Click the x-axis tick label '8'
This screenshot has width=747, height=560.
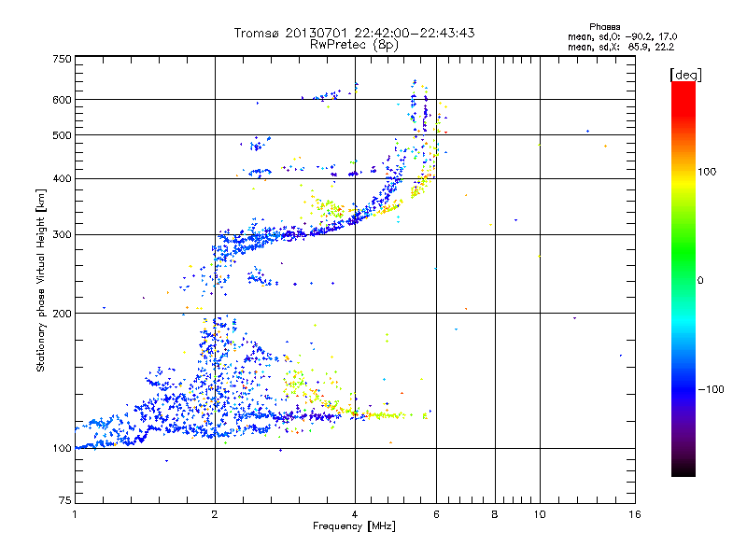(x=495, y=514)
